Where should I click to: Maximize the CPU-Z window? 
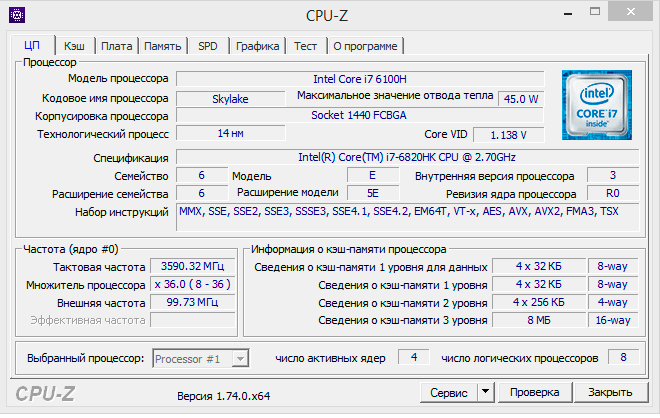click(x=595, y=12)
